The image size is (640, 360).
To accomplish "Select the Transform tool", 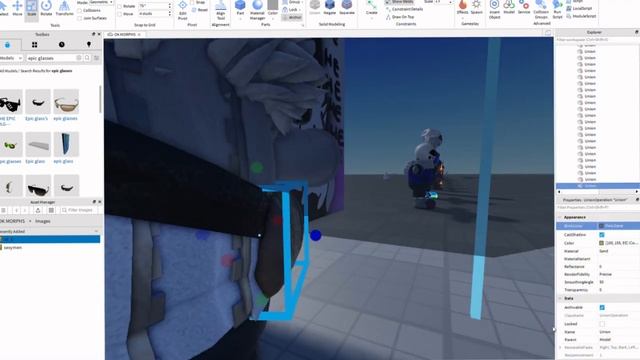I will coord(64,8).
